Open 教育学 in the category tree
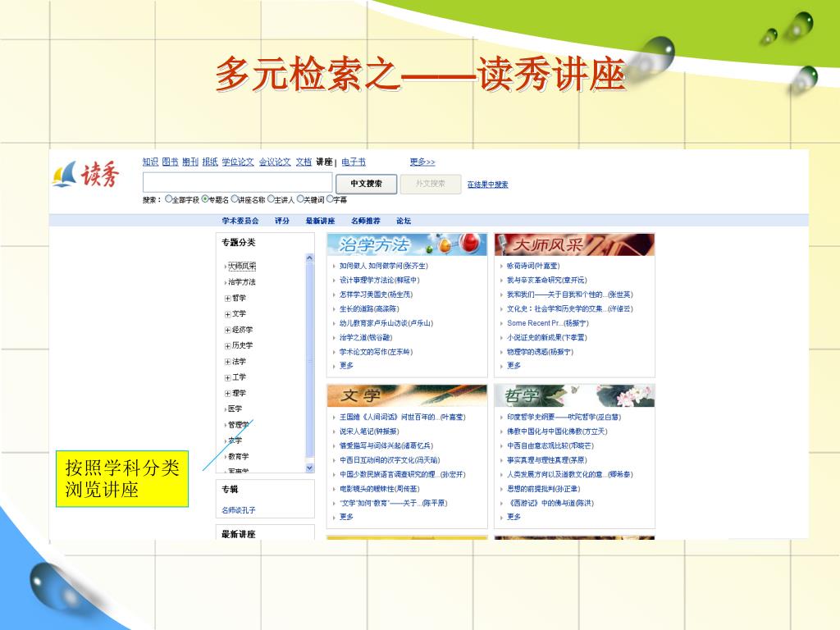The width and height of the screenshot is (840, 630). [x=239, y=456]
